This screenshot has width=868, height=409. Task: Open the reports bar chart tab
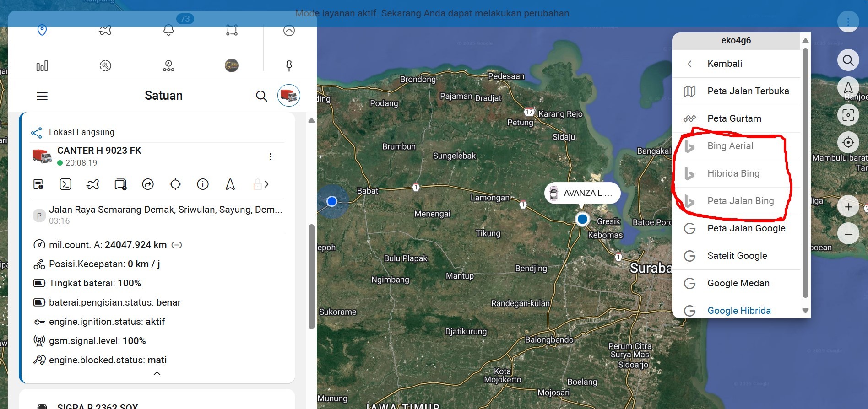42,66
